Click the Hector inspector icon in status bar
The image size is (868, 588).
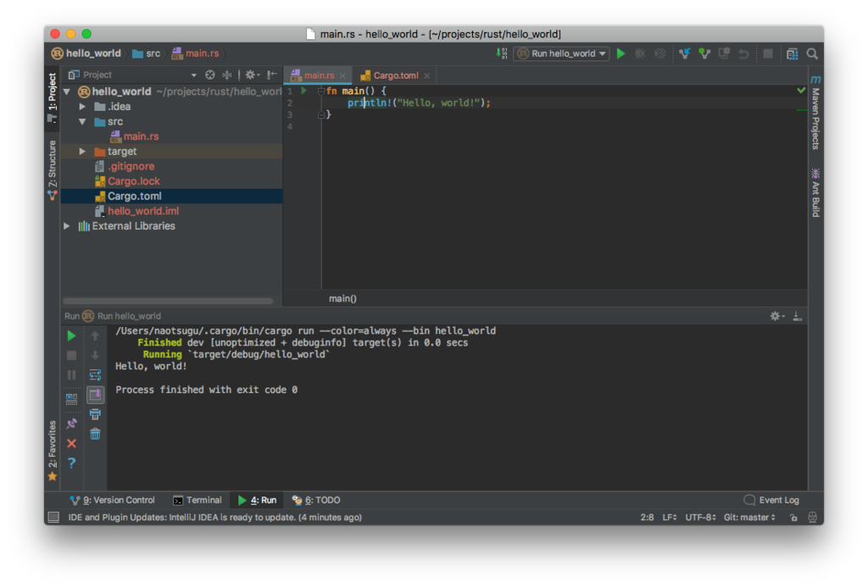click(812, 517)
